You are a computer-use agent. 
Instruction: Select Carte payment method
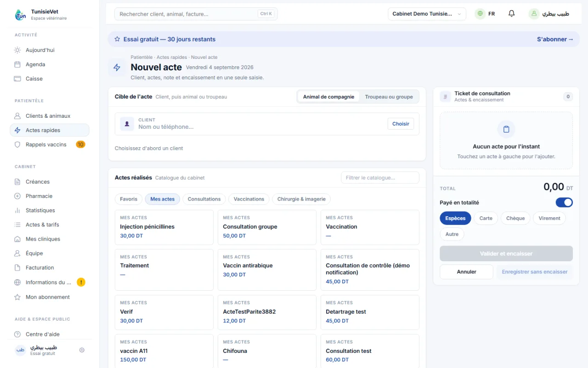486,218
